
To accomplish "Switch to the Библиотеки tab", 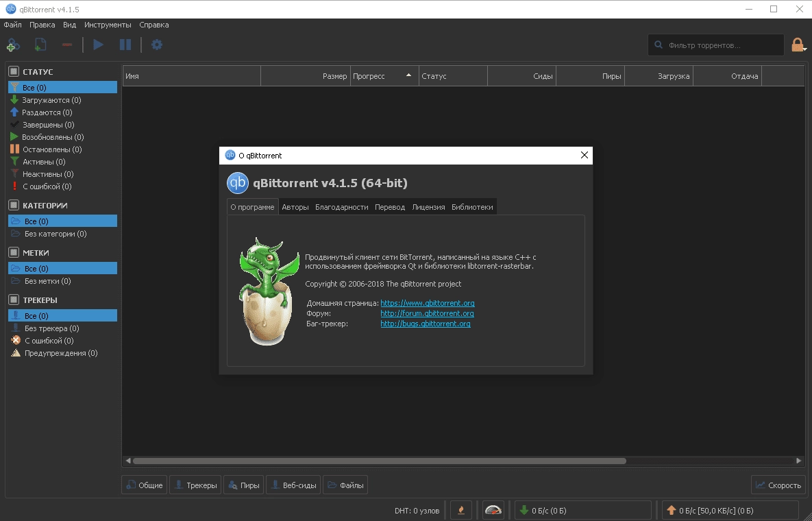I will pyautogui.click(x=472, y=207).
